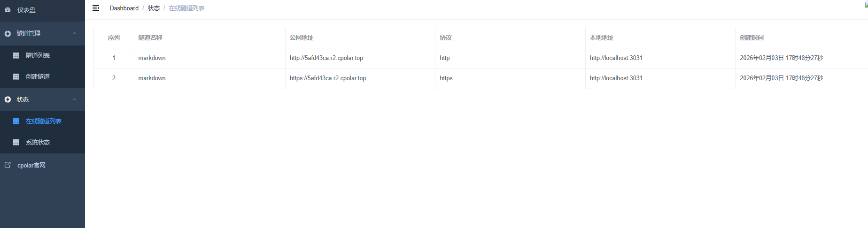The image size is (868, 228).
Task: Open the 仪表盘 menu item
Action: click(26, 10)
